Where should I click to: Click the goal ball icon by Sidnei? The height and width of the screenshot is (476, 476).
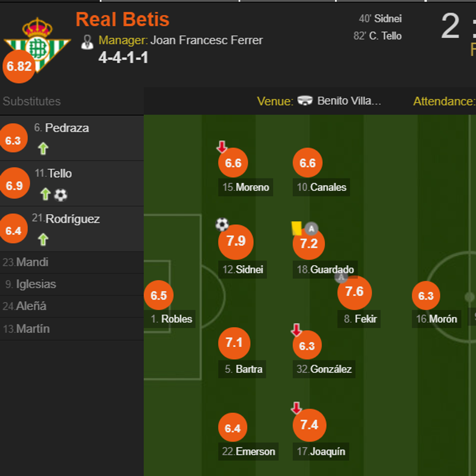[222, 224]
